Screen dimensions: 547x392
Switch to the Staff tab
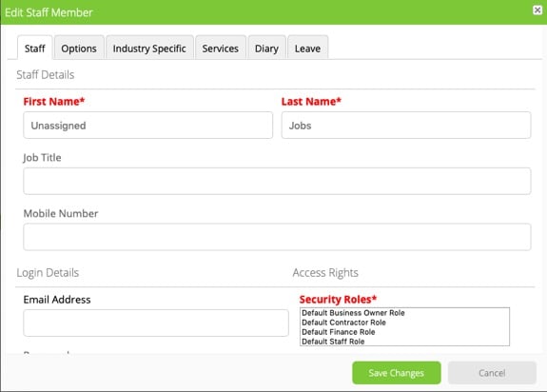pos(35,49)
